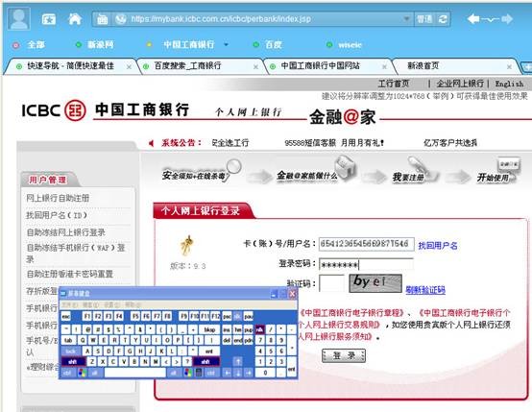
Task: Click the del key on the on-screen keyboard
Action: 227,340
